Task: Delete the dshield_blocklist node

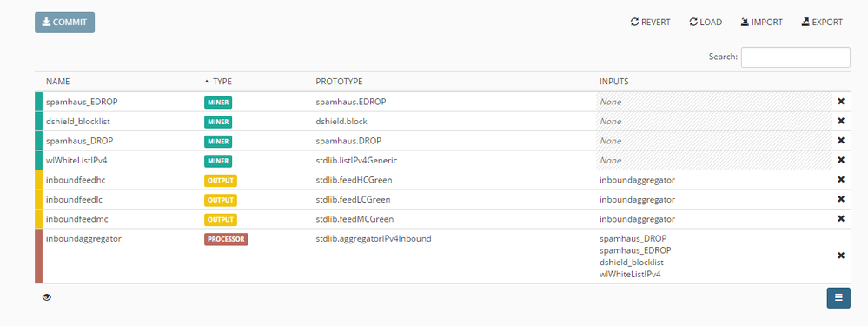Action: point(841,121)
